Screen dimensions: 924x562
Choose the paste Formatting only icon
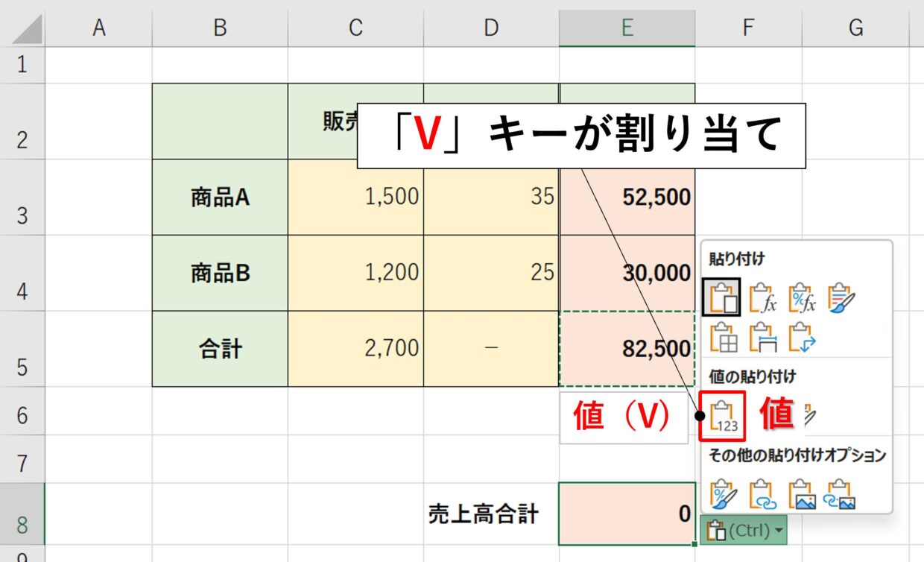722,493
